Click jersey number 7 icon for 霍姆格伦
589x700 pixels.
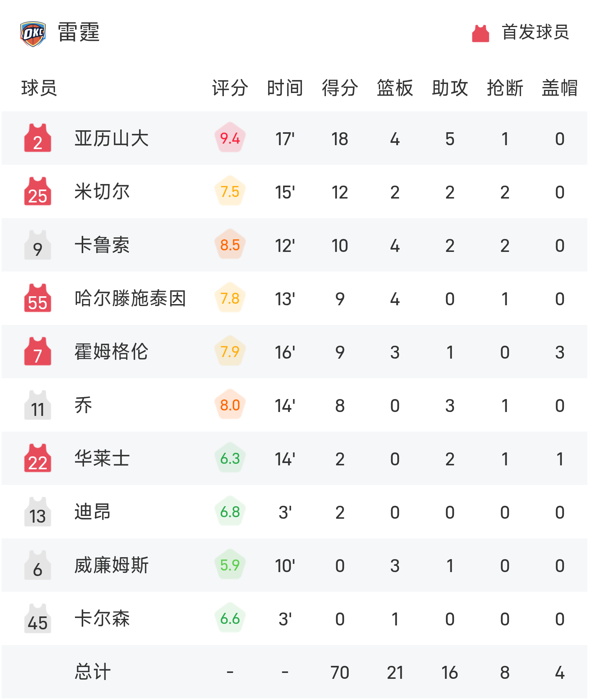tap(38, 352)
